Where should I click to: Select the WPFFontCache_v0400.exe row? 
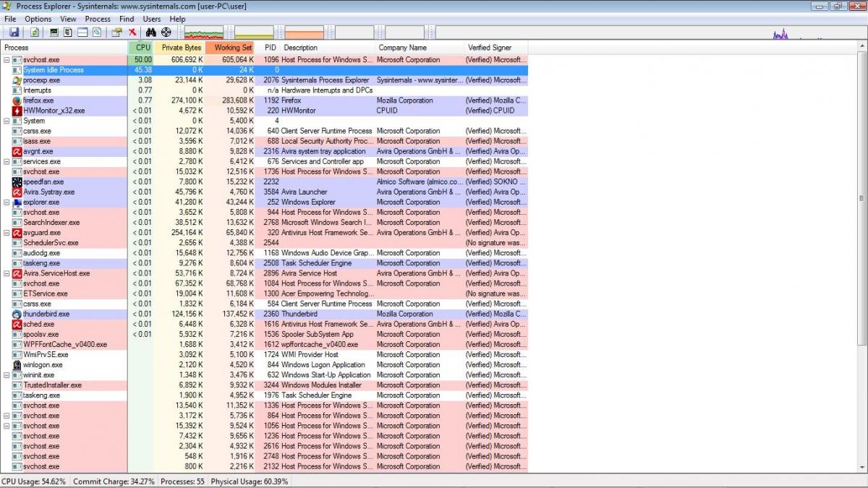click(x=264, y=345)
